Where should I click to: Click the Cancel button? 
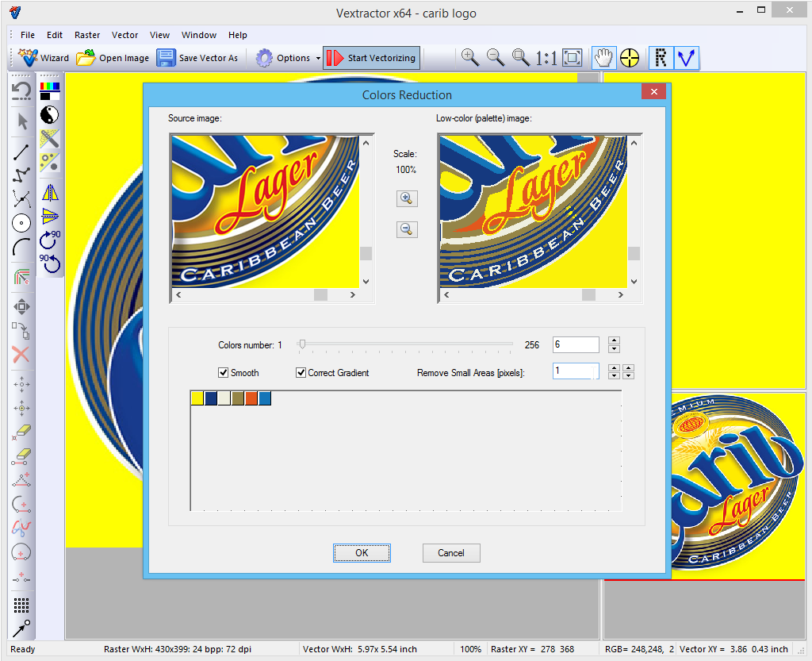(x=451, y=553)
